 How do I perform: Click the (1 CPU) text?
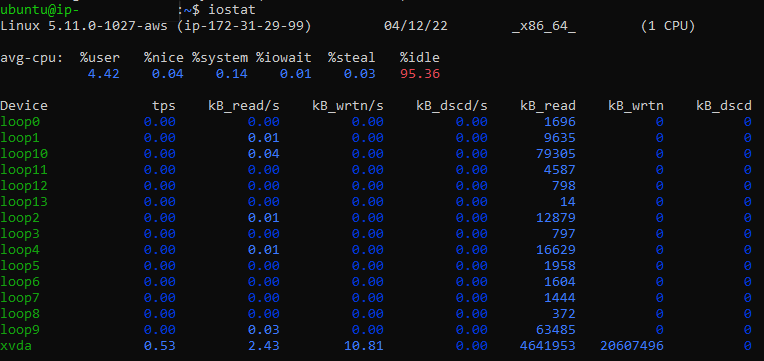coord(668,26)
